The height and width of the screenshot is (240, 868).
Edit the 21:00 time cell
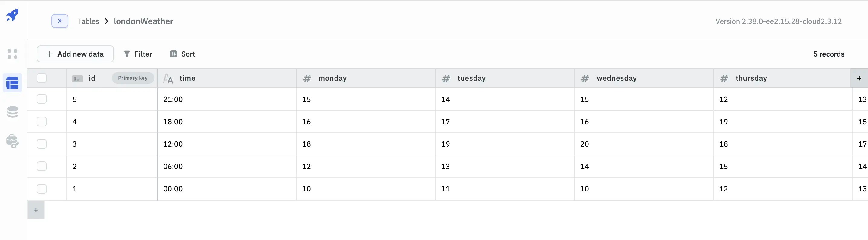173,99
